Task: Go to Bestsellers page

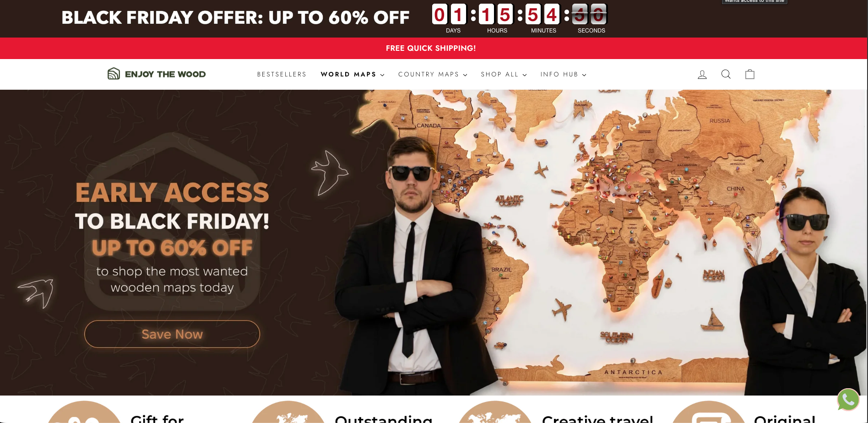Action: [x=282, y=74]
